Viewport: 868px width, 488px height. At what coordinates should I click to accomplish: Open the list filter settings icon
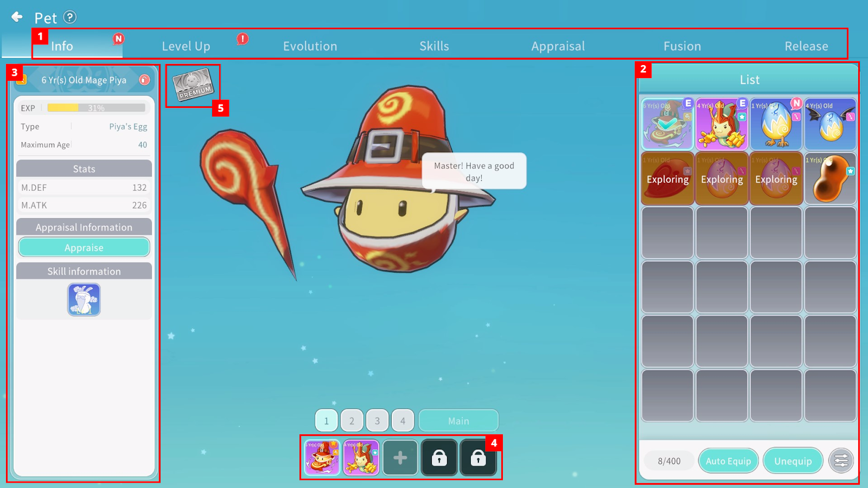[x=841, y=461]
